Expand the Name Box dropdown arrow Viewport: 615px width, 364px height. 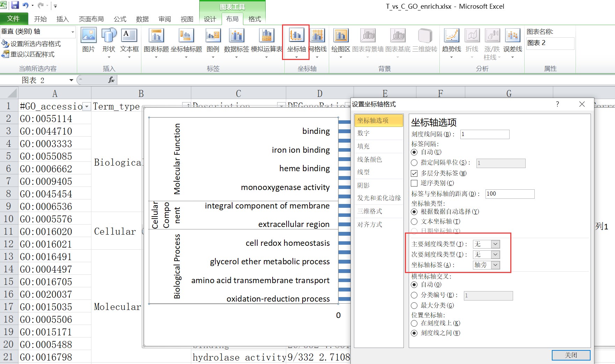click(x=71, y=80)
